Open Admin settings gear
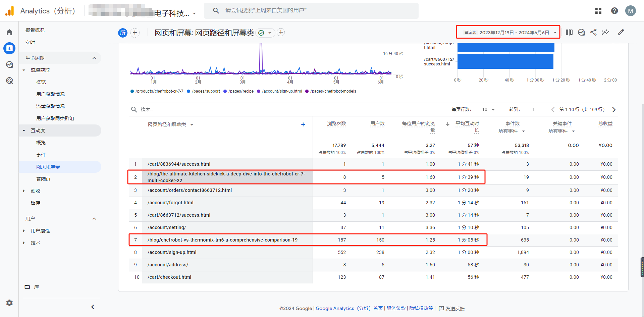Screen dimensions: 644x317 [x=9, y=303]
